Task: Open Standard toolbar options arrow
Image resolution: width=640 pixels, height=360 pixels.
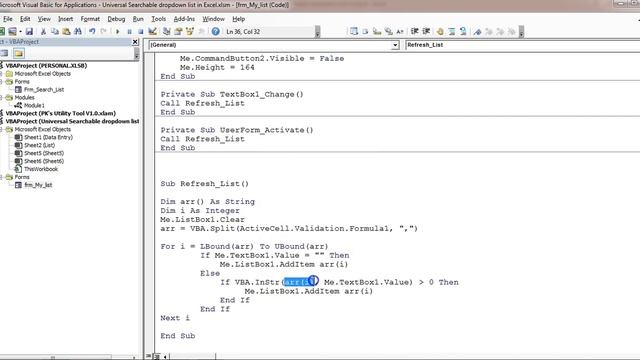Action: pos(317,32)
